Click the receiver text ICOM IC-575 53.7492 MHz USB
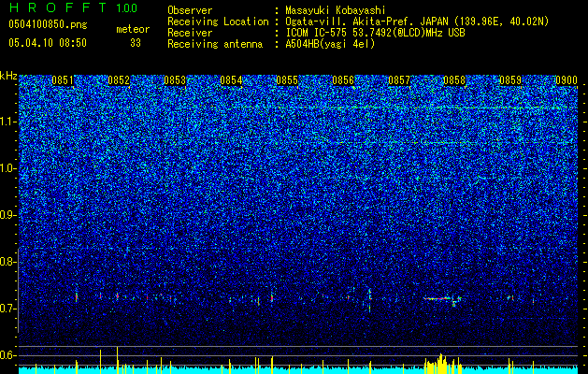588x374 pixels. pos(375,33)
